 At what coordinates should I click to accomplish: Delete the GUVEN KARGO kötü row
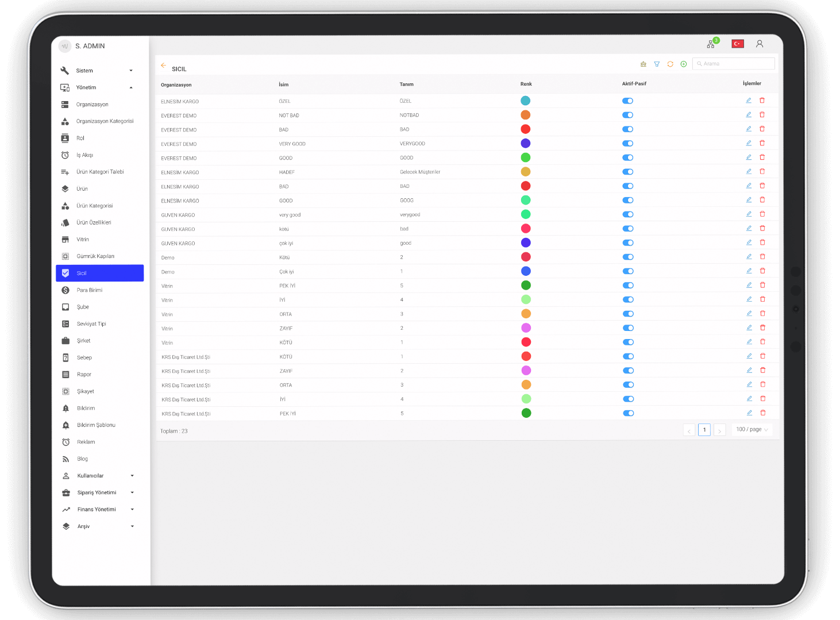[x=762, y=228]
